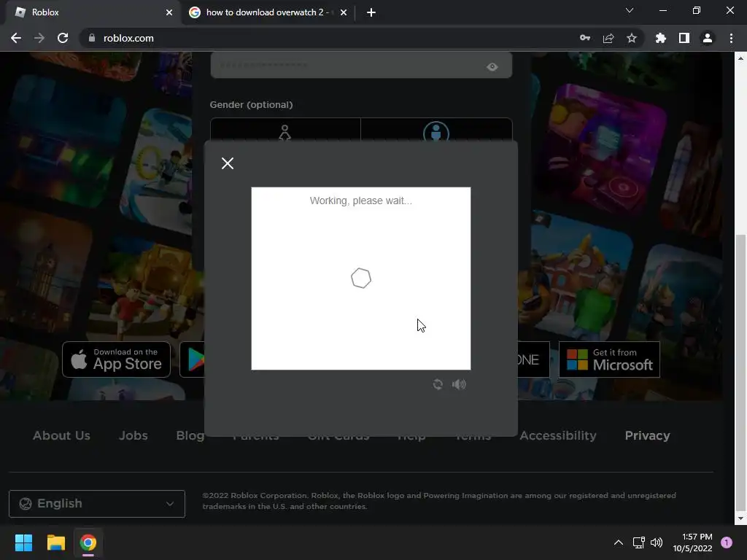Open the Privacy footer link
This screenshot has height=560, width=747.
coord(647,435)
